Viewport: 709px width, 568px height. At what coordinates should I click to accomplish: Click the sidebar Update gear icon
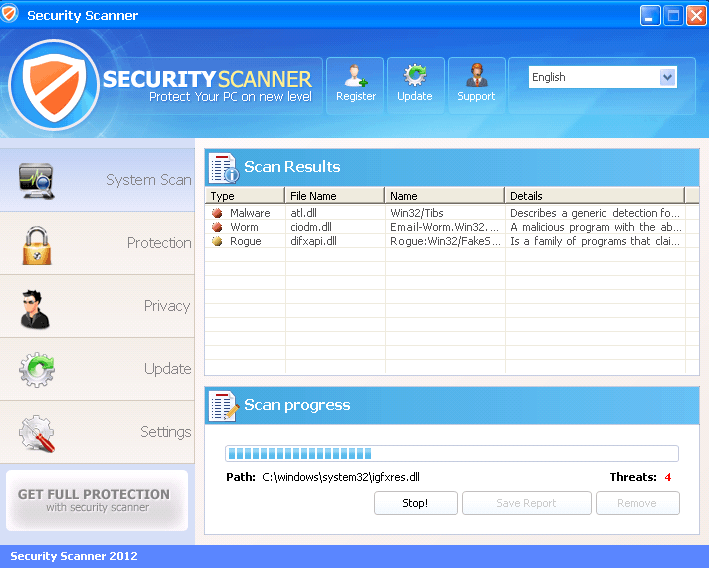[37, 369]
